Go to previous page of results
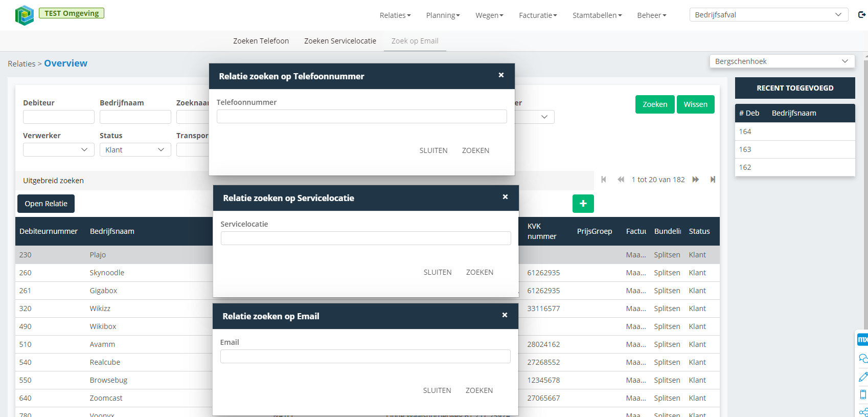Screen dimensions: 868x417 621,180
